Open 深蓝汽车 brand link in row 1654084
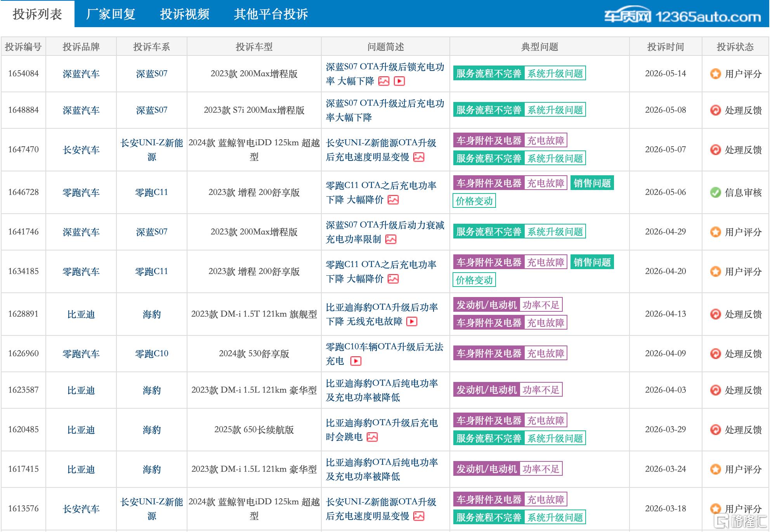 coord(81,74)
